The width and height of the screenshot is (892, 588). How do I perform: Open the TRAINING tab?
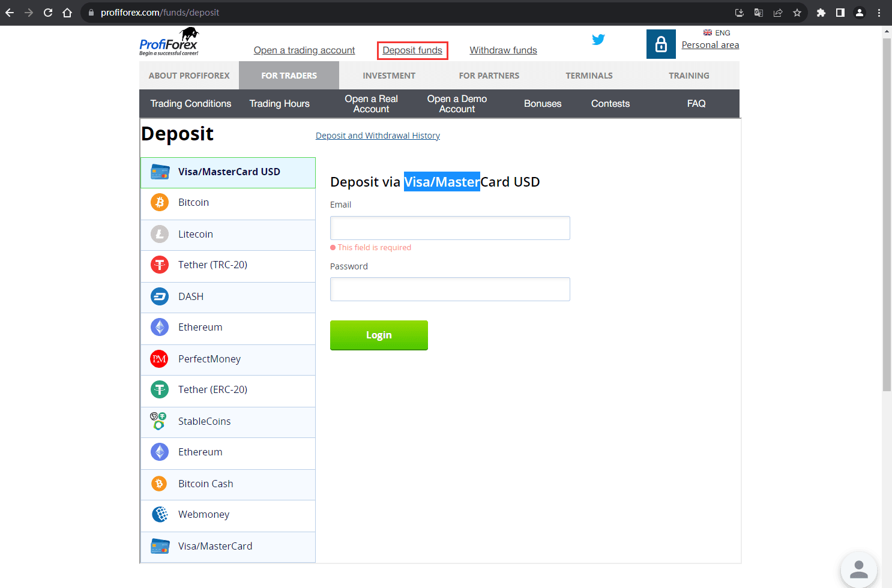[689, 76]
